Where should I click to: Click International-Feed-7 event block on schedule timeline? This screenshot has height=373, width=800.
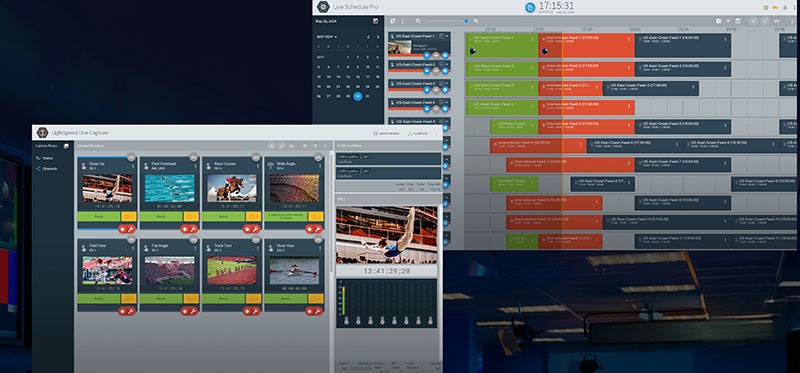point(570,164)
